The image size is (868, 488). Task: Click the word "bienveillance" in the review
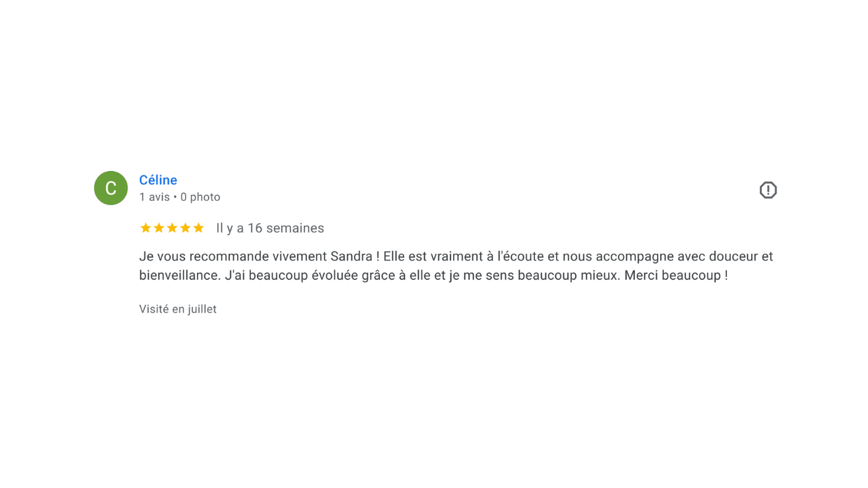[x=180, y=276]
